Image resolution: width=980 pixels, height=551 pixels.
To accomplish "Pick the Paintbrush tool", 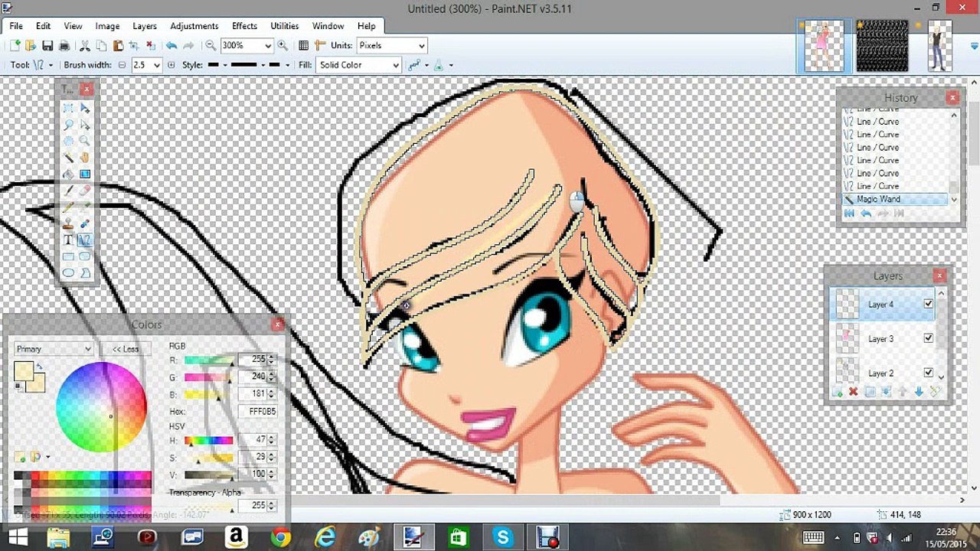I will (x=68, y=191).
